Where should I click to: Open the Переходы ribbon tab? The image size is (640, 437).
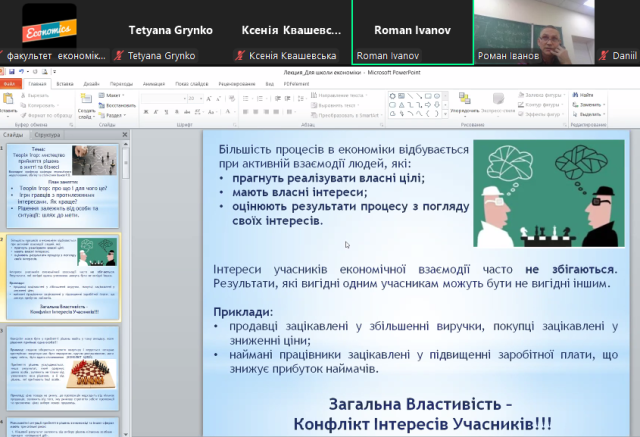tap(121, 84)
